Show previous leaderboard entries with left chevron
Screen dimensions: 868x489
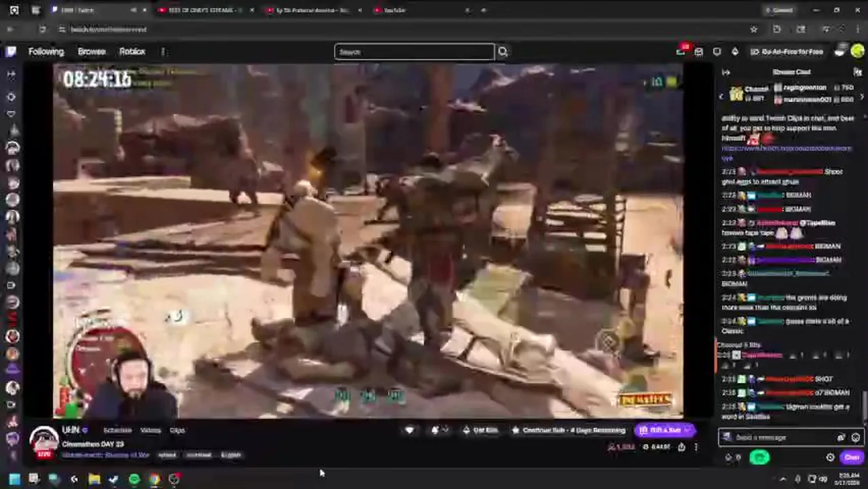click(721, 97)
